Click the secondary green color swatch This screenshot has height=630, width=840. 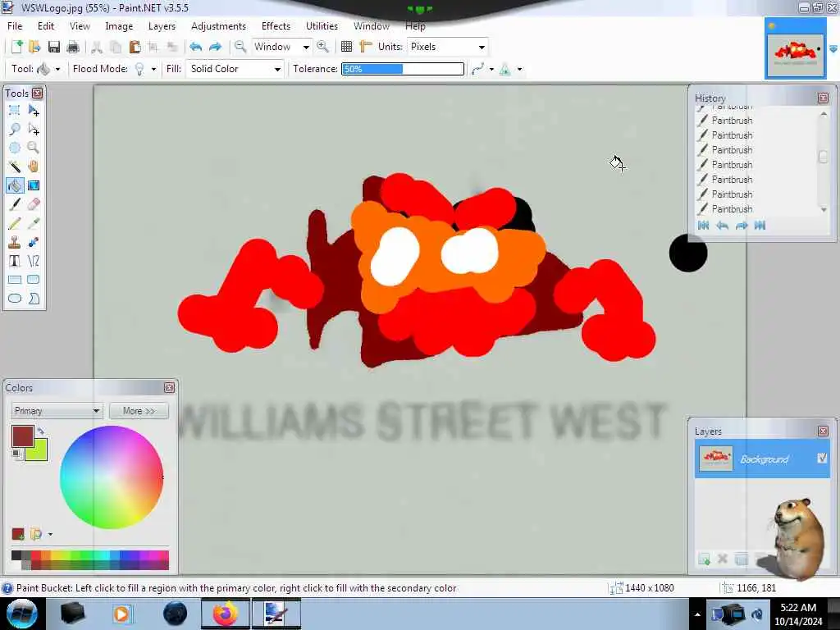(38, 453)
